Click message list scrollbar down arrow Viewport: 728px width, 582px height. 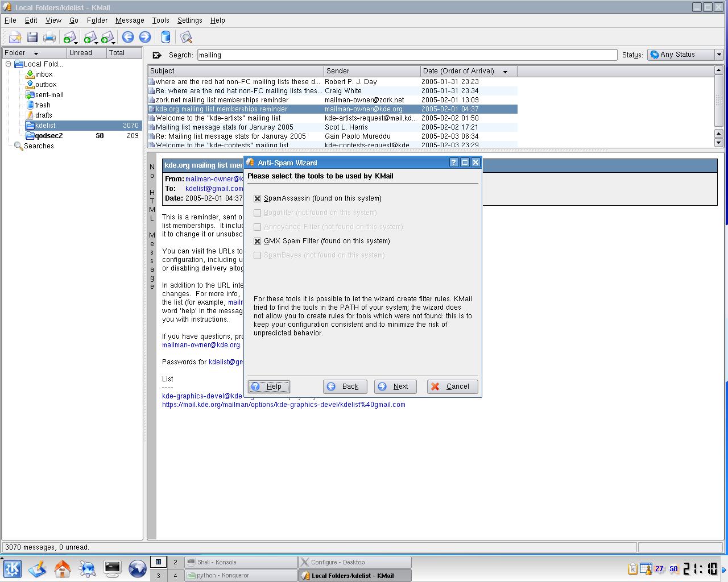[718, 142]
